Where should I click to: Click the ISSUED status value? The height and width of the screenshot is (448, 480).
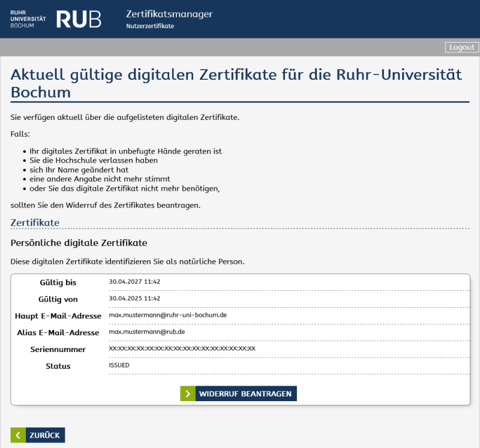[x=119, y=365]
